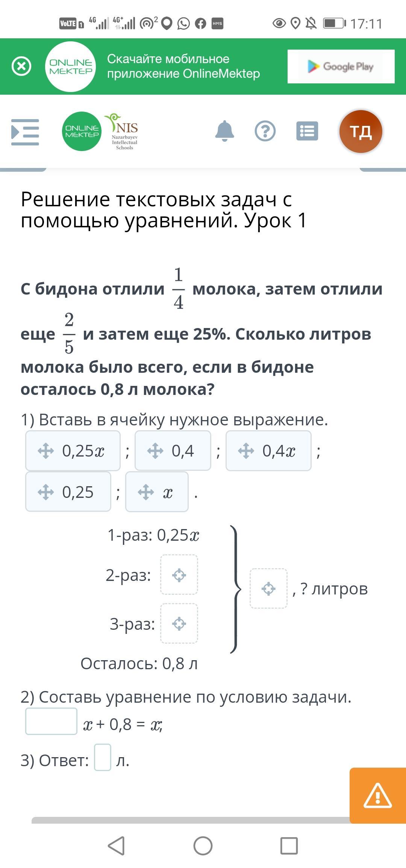Click the drop cell before '? литров'

[268, 588]
